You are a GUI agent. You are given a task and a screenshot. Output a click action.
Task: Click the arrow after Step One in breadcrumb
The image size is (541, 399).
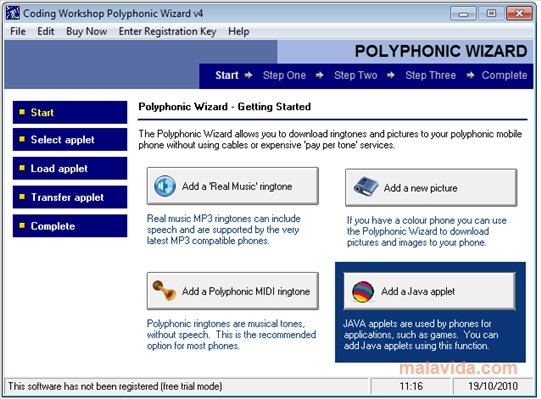click(x=319, y=75)
